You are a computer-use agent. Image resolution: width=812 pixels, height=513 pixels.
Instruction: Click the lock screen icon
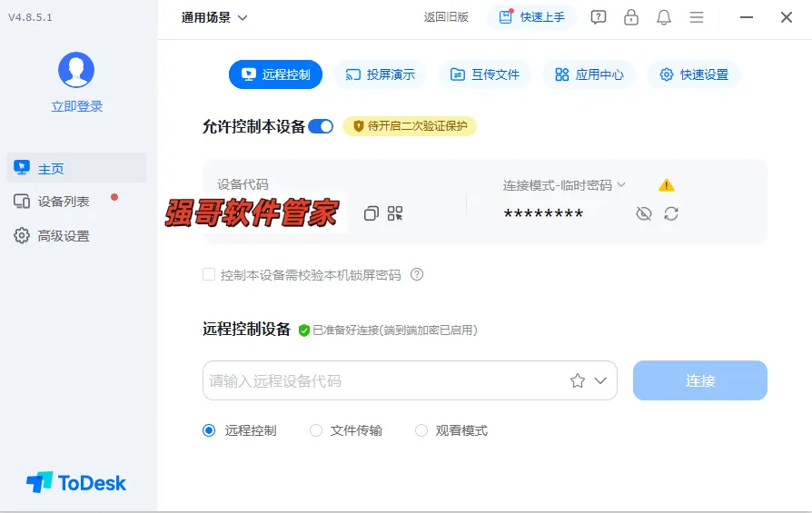[x=630, y=17]
